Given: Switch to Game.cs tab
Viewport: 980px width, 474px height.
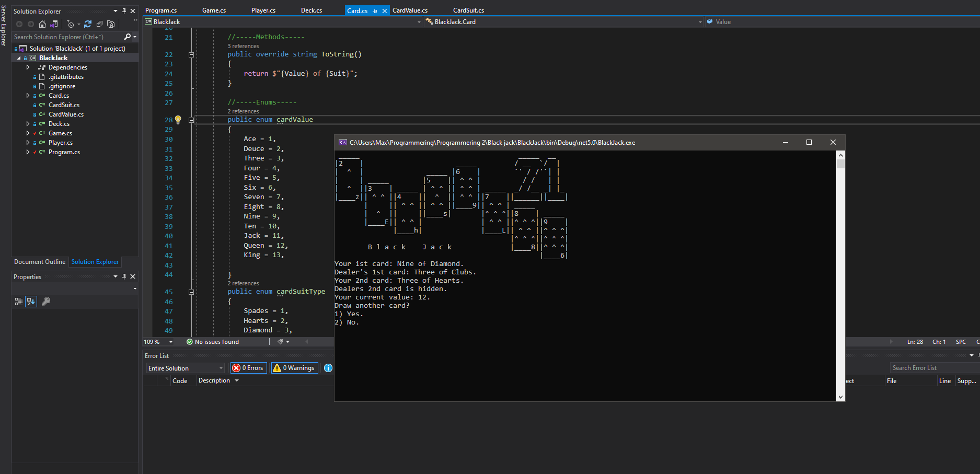Looking at the screenshot, I should (214, 10).
